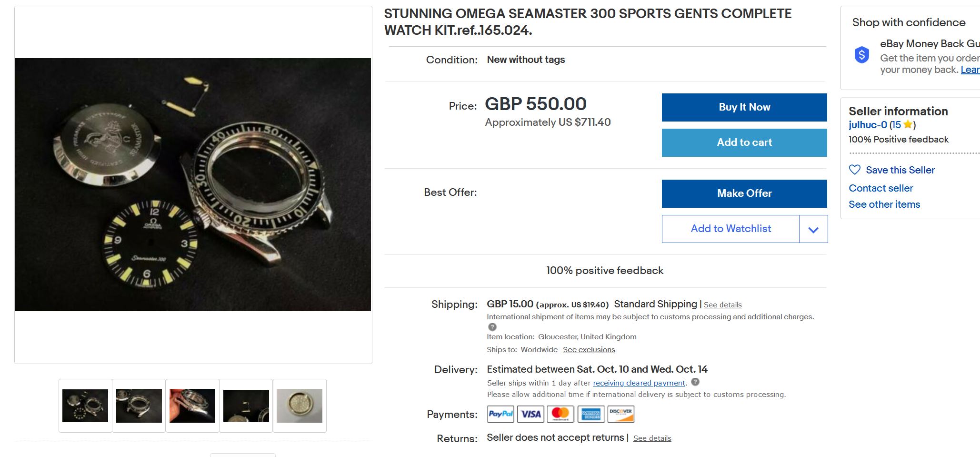This screenshot has height=457, width=980.
Task: Click the Discover card icon
Action: (x=620, y=414)
